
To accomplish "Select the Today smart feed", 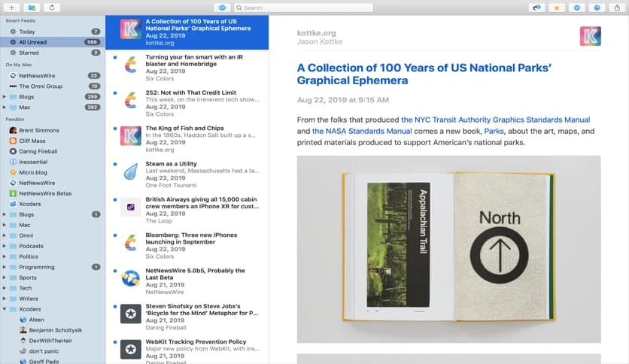I will click(x=53, y=32).
